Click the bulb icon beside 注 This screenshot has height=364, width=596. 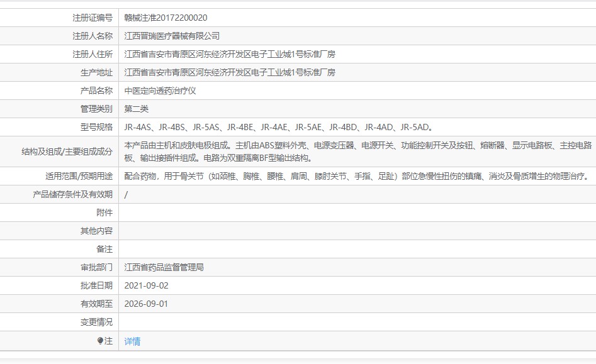(100, 341)
